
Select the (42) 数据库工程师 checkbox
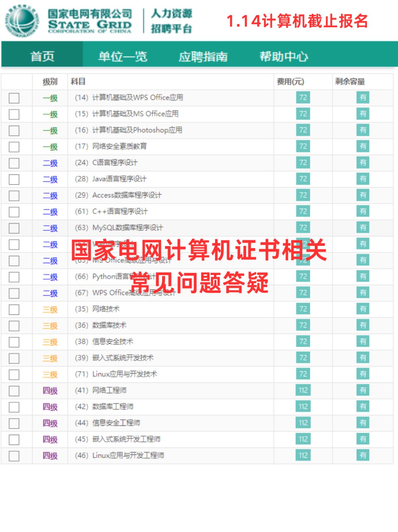(14, 407)
